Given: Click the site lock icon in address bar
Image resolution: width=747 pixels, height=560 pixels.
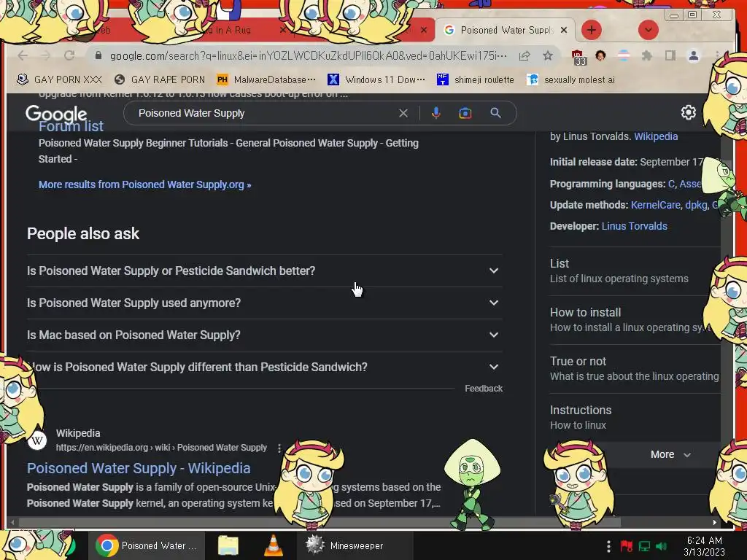Looking at the screenshot, I should [98, 55].
